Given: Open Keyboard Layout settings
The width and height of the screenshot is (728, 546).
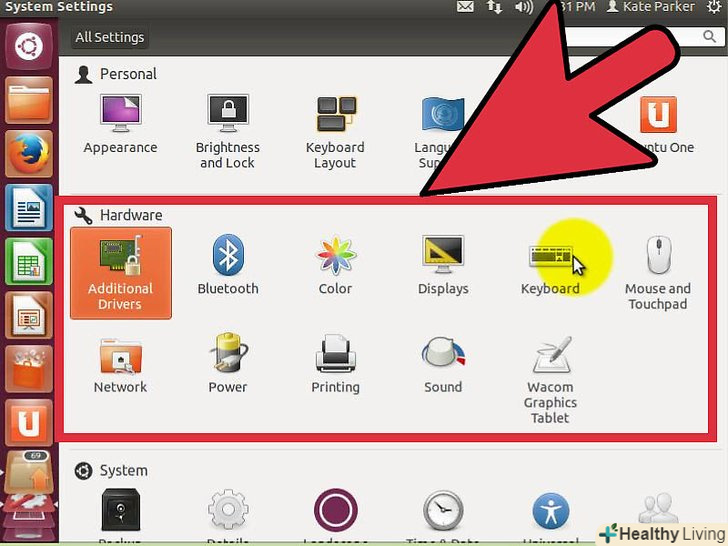Looking at the screenshot, I should (x=335, y=132).
